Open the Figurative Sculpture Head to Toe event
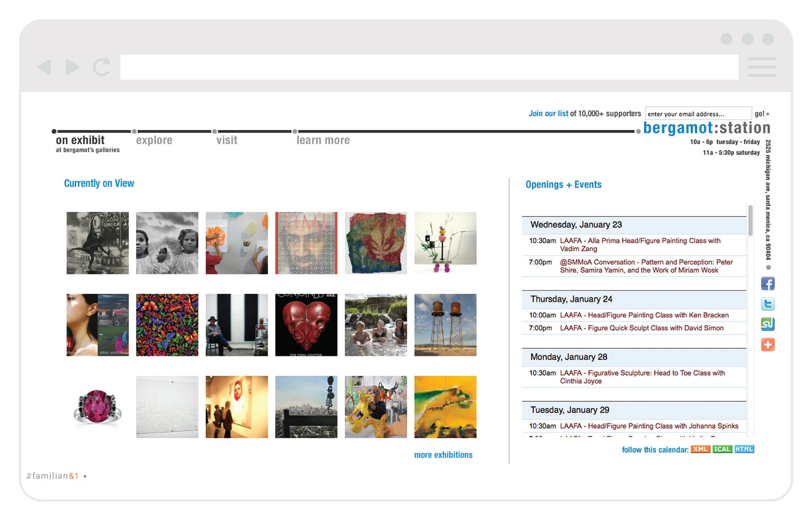 [642, 377]
